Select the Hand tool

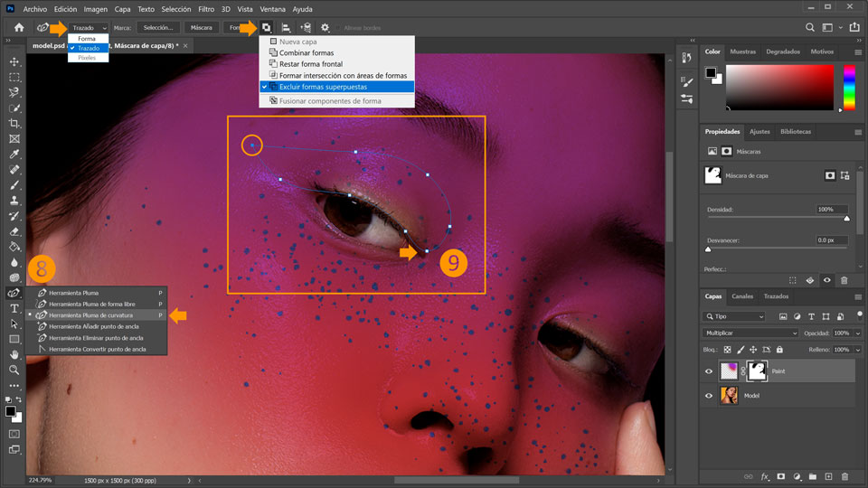(x=14, y=354)
